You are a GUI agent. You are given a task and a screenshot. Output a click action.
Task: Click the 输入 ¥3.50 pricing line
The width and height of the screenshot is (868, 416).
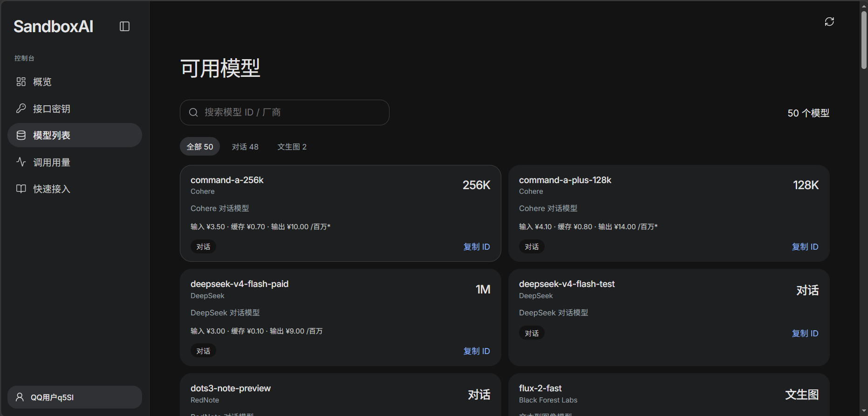click(260, 227)
